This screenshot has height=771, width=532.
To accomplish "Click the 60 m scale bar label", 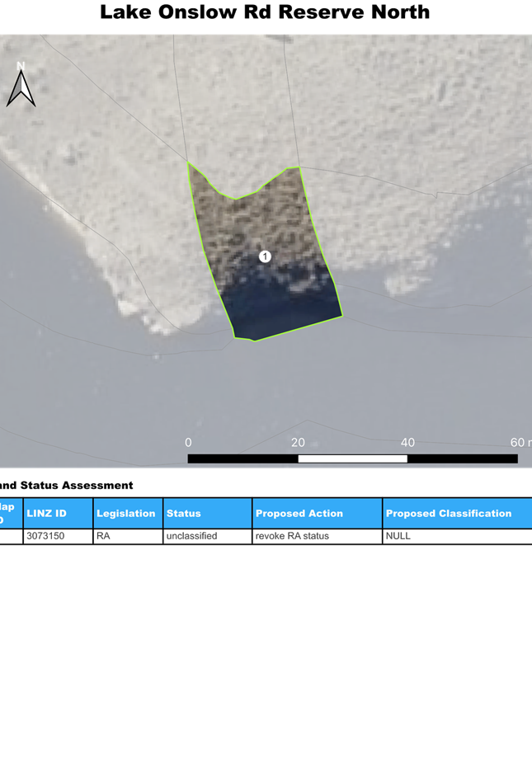I will click(520, 443).
